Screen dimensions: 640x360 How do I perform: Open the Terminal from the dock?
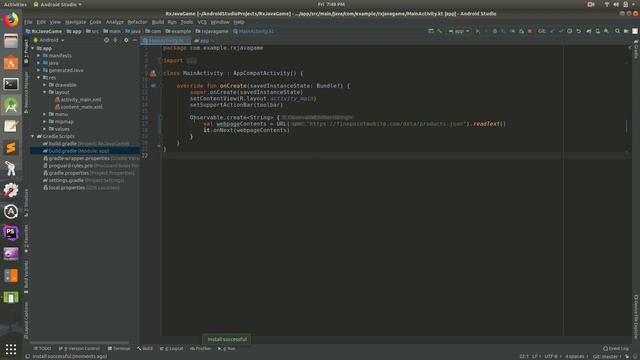point(11,84)
